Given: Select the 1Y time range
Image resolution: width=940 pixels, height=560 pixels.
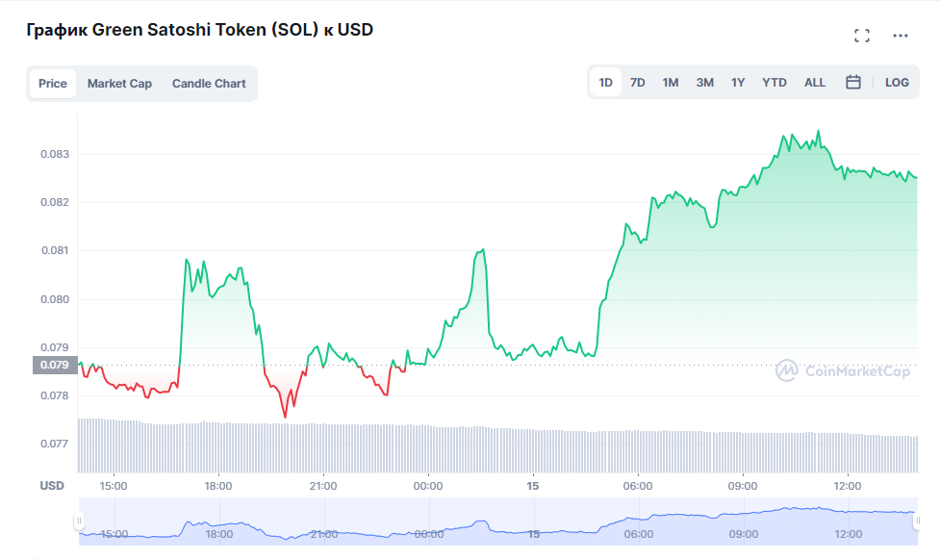Looking at the screenshot, I should (738, 83).
